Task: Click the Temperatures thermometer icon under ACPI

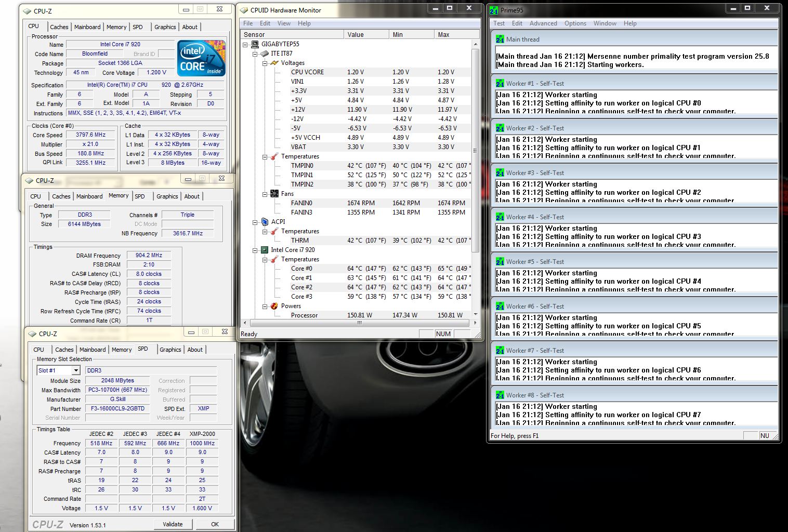Action: (x=274, y=231)
